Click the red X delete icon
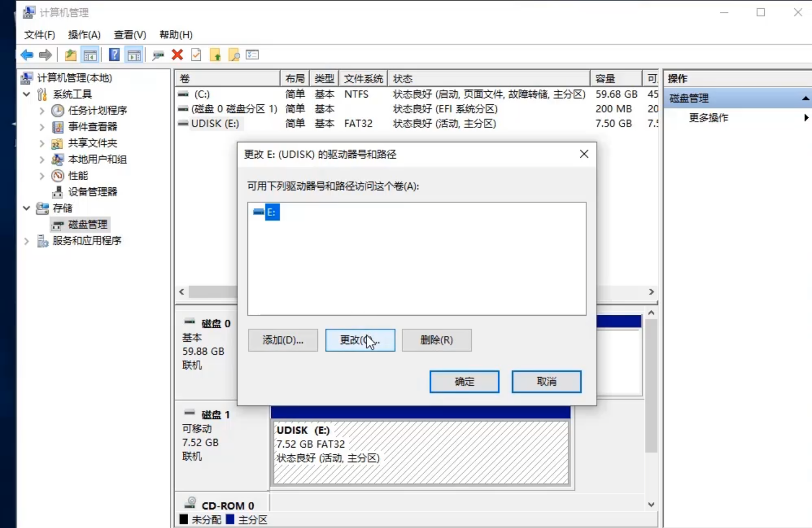This screenshot has width=812, height=528. tap(177, 55)
